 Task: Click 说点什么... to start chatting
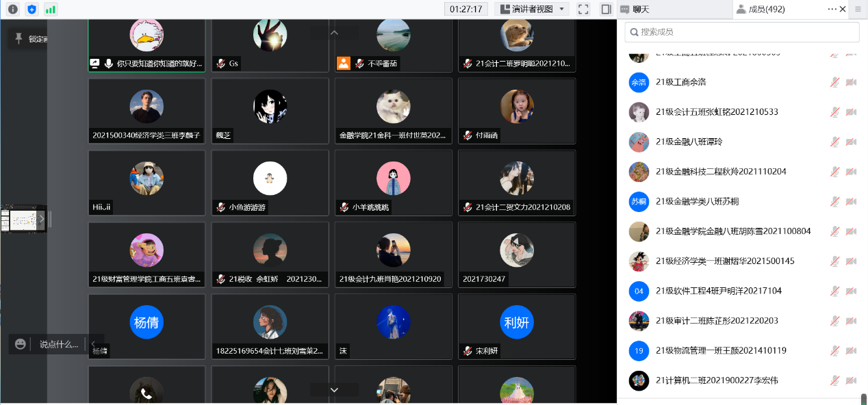[x=59, y=344]
